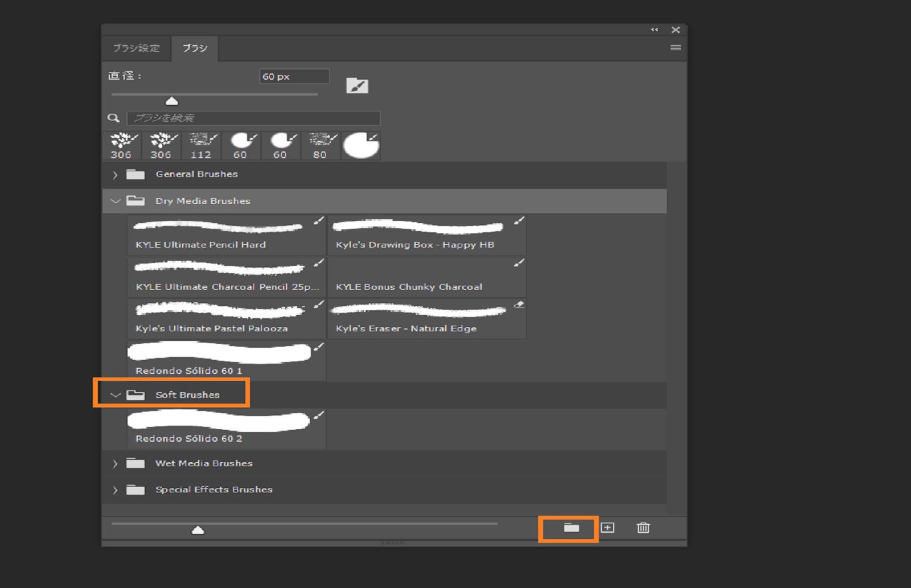The width and height of the screenshot is (911, 588).
Task: Focus the ブラシを検索 search field
Action: [253, 118]
